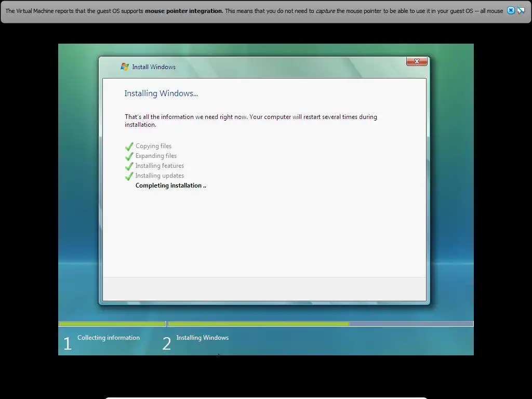This screenshot has width=532, height=399.
Task: Click the Installing Windows progress bar
Action: [x=321, y=324]
